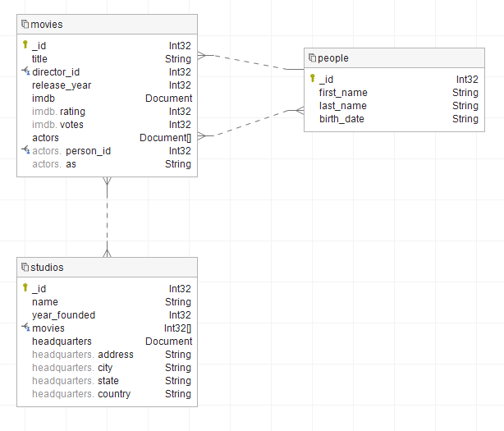Click the reference icon beside studios movies field

(25, 328)
